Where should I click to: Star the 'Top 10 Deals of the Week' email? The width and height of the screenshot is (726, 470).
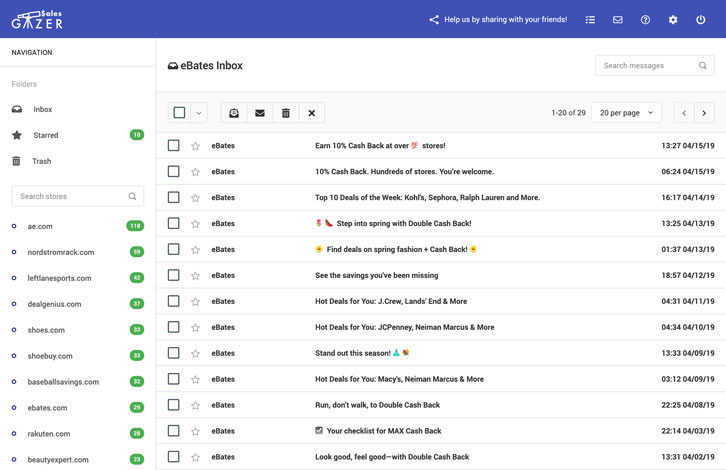tap(195, 198)
